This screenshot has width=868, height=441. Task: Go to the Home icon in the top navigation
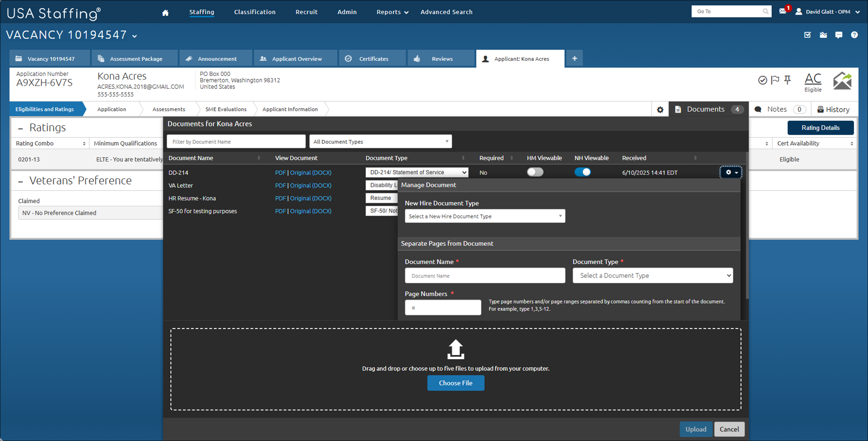pos(165,13)
